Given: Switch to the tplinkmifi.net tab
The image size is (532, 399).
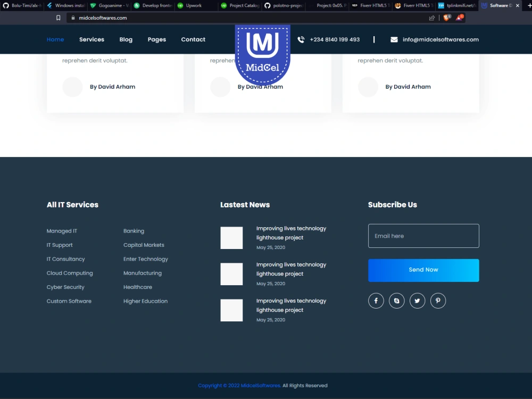Looking at the screenshot, I should (458, 5).
